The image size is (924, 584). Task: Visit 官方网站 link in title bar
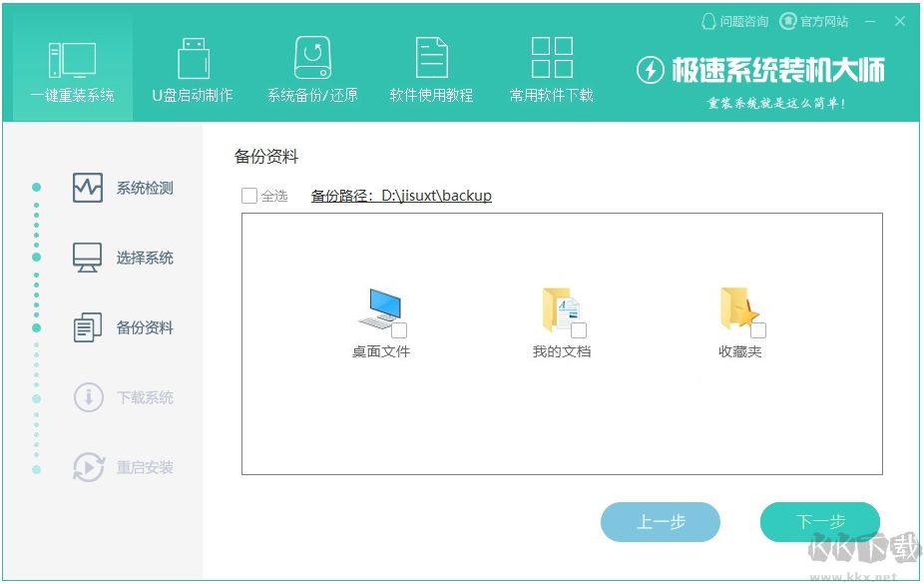814,21
